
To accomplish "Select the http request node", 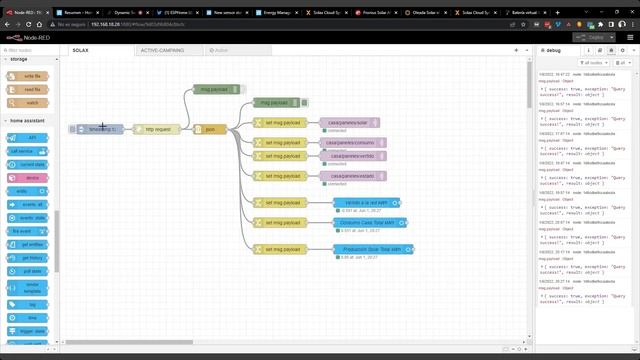I will [x=157, y=129].
